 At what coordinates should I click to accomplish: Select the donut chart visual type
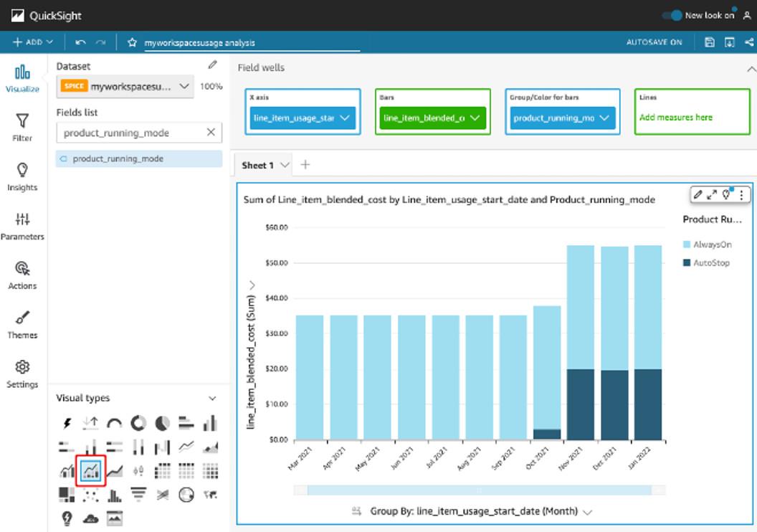(138, 424)
